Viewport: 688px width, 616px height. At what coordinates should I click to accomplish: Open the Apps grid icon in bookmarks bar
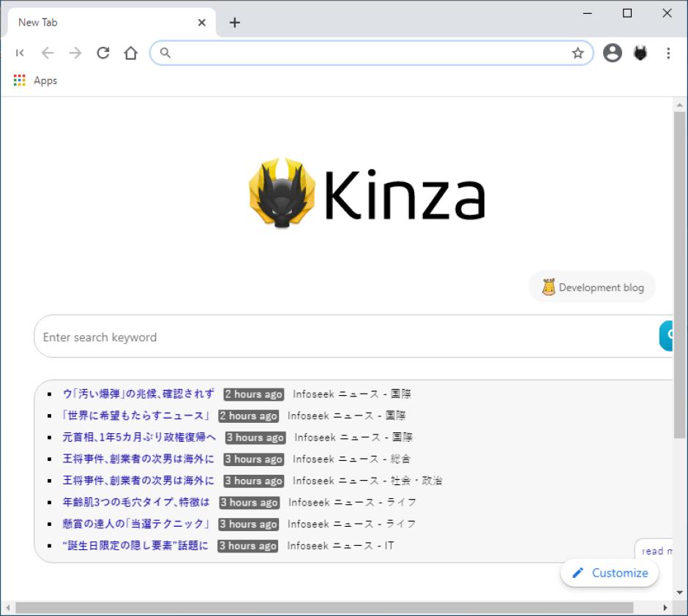coord(19,80)
